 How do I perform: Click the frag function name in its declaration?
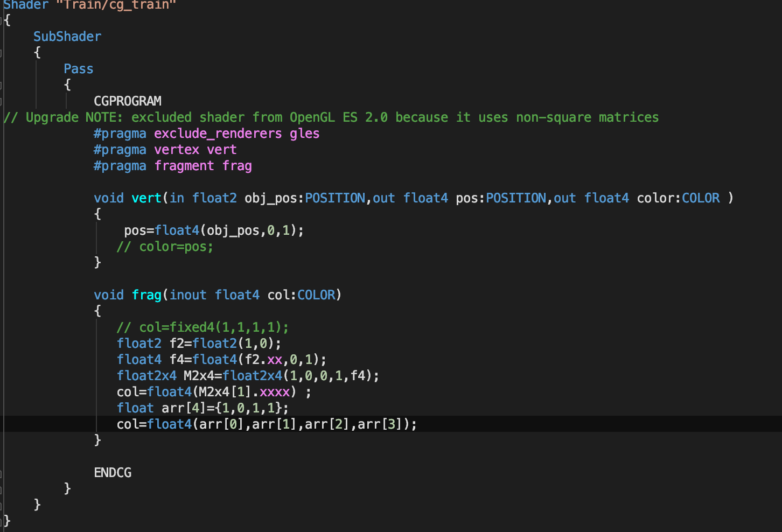146,295
